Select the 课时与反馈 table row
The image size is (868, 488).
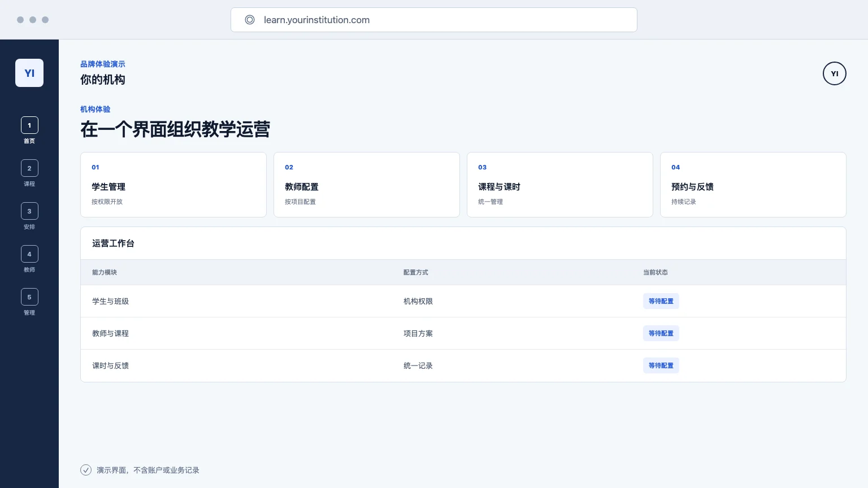[x=463, y=365]
